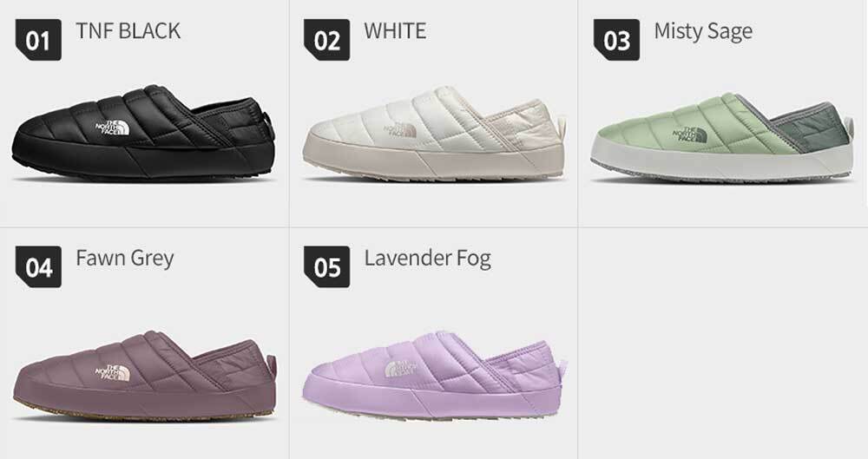The height and width of the screenshot is (459, 868).
Task: Click the 04 number badge
Action: [x=38, y=267]
